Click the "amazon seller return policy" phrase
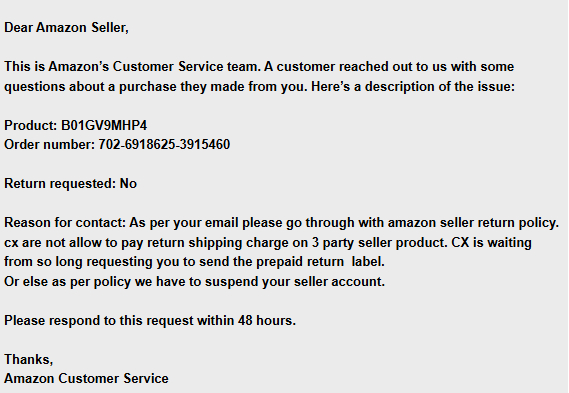 click(474, 222)
